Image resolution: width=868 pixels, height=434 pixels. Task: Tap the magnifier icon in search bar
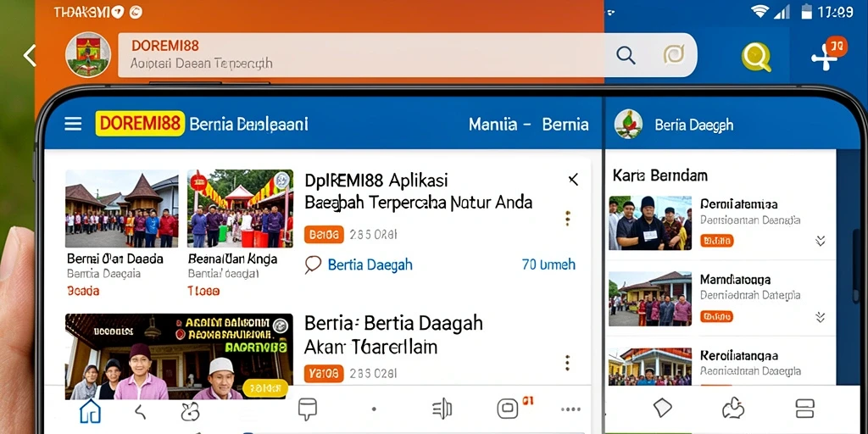(x=626, y=55)
